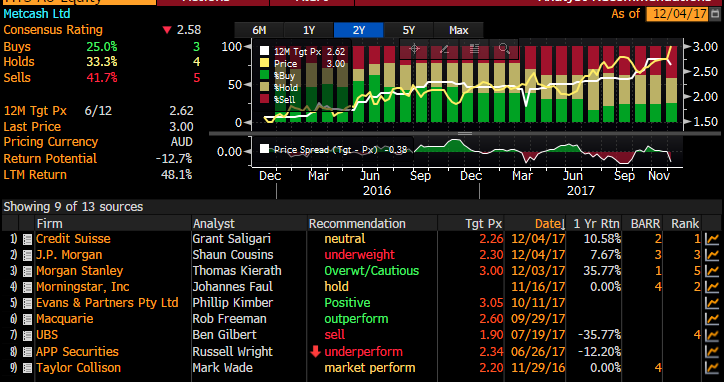Open the Credit Suisse firm link
Image resolution: width=724 pixels, height=382 pixels.
click(73, 239)
